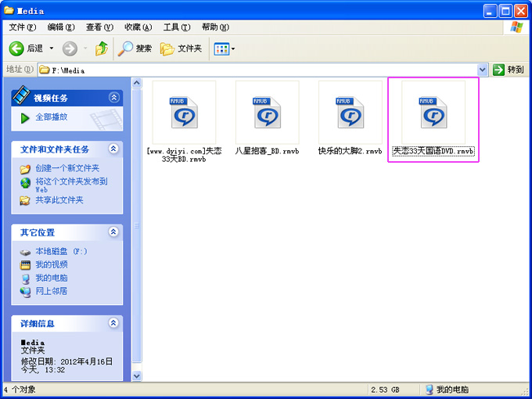Open 本地磁盘 (F:) link
This screenshot has width=532, height=399.
[61, 251]
